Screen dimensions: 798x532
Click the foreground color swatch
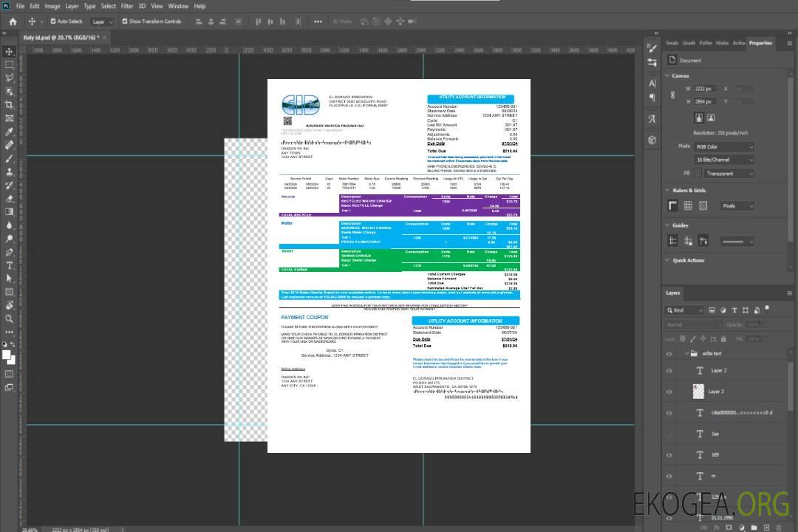7,355
